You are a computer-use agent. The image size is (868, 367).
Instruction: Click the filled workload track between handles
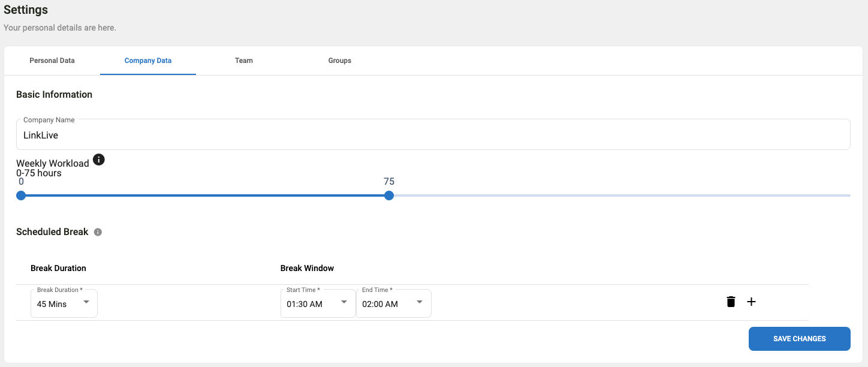(x=204, y=195)
